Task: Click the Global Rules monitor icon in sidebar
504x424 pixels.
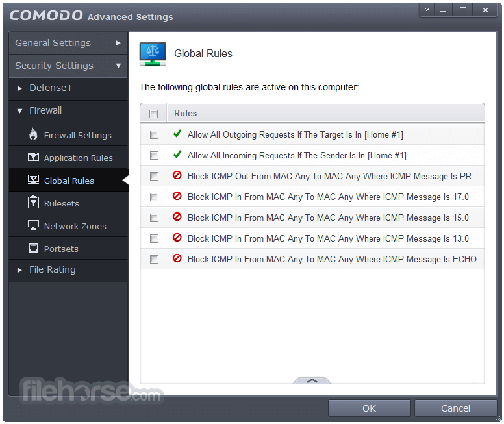Action: [33, 180]
